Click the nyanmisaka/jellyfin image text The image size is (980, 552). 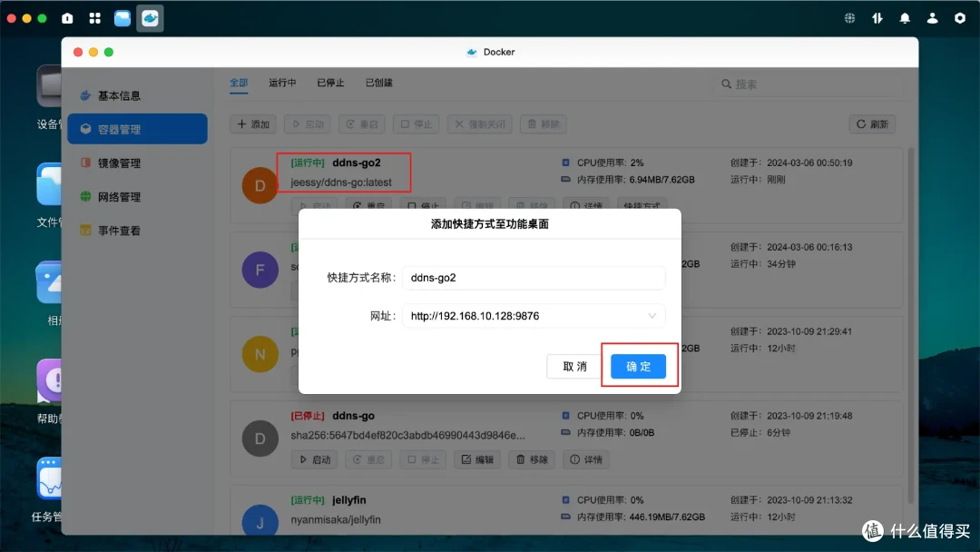pyautogui.click(x=336, y=519)
